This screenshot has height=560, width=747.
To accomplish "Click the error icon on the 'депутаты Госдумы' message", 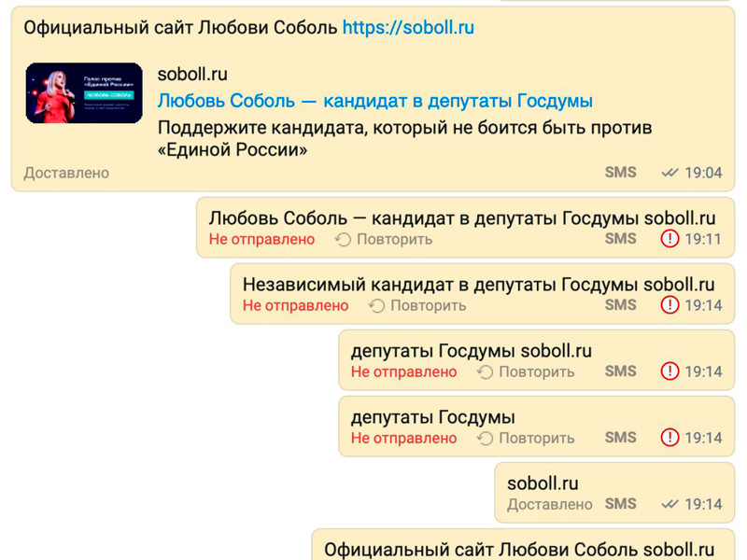I will (669, 438).
